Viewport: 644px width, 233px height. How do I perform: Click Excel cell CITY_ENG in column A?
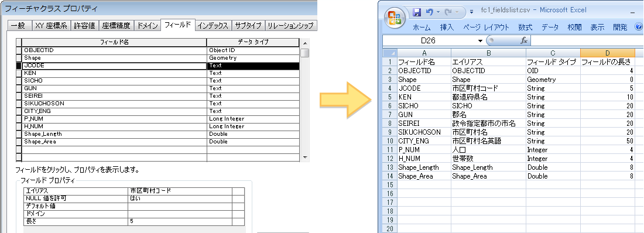click(424, 141)
